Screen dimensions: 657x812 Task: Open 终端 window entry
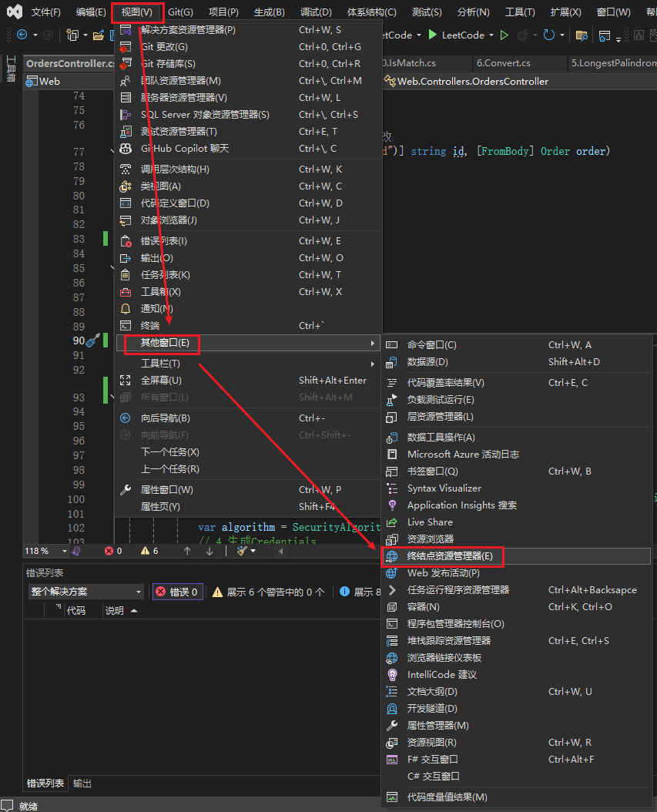(248, 326)
